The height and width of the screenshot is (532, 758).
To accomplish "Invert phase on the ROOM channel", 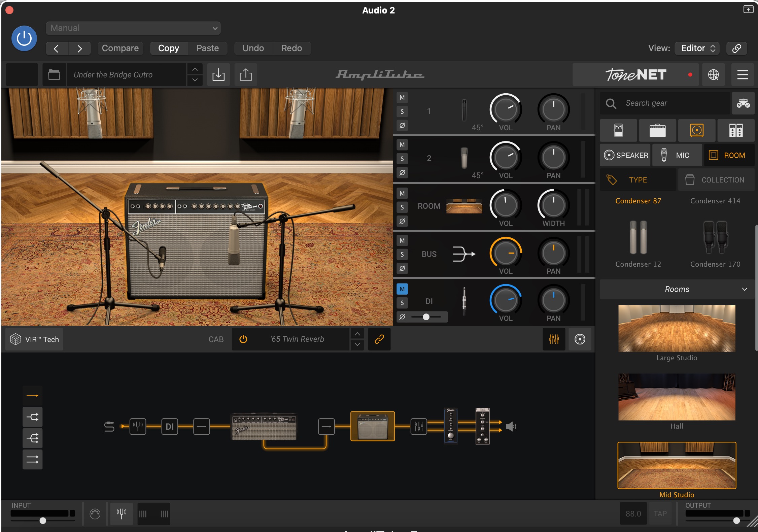I will (402, 221).
